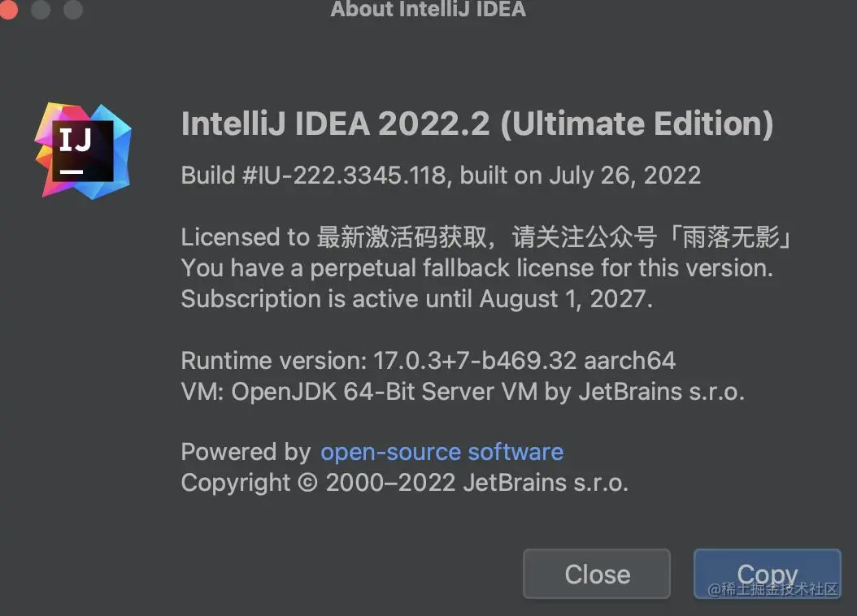Click the gray zoom window button
This screenshot has width=857, height=616.
(x=72, y=9)
